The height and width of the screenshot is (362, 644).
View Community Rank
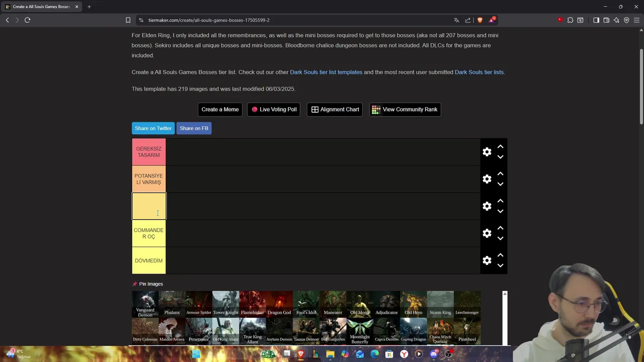click(405, 110)
